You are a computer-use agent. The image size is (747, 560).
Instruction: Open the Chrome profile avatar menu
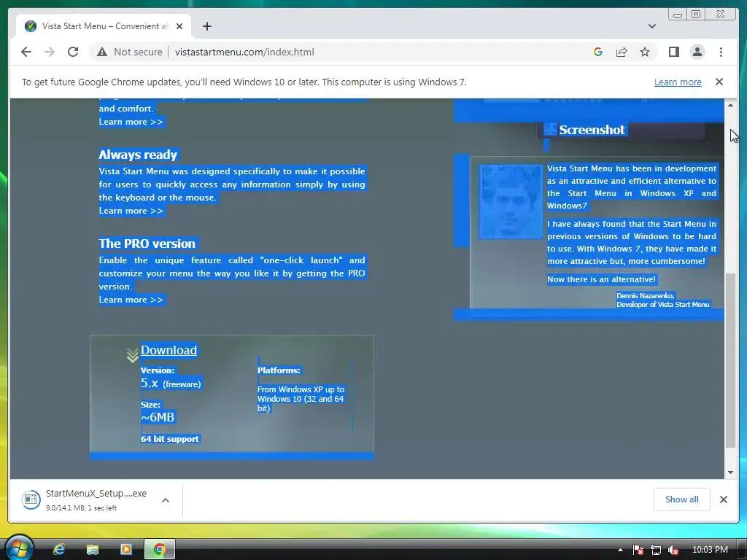[x=697, y=52]
